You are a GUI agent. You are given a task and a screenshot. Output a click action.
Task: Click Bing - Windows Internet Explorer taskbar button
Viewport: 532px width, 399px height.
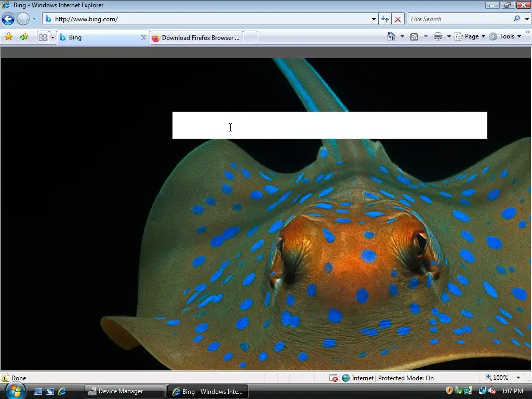[x=208, y=392]
